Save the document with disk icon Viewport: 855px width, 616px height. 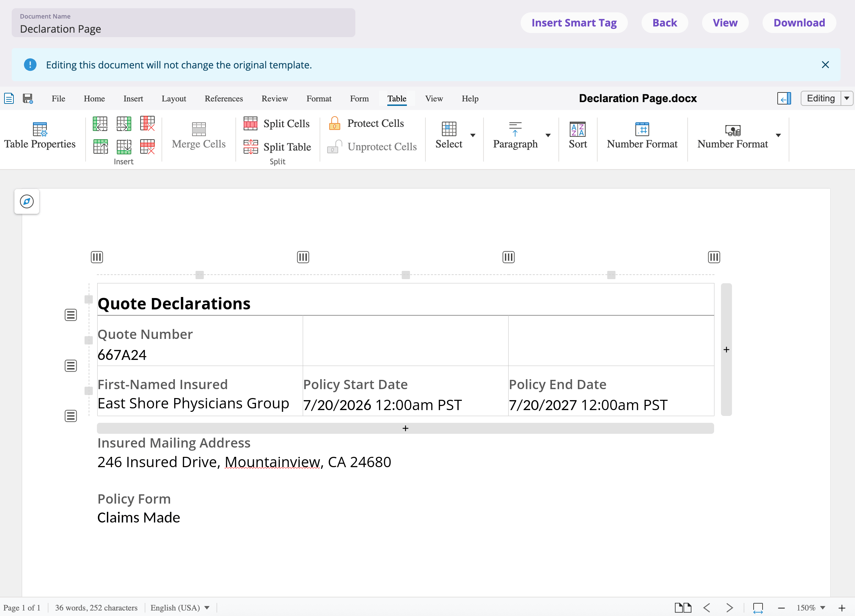point(28,99)
